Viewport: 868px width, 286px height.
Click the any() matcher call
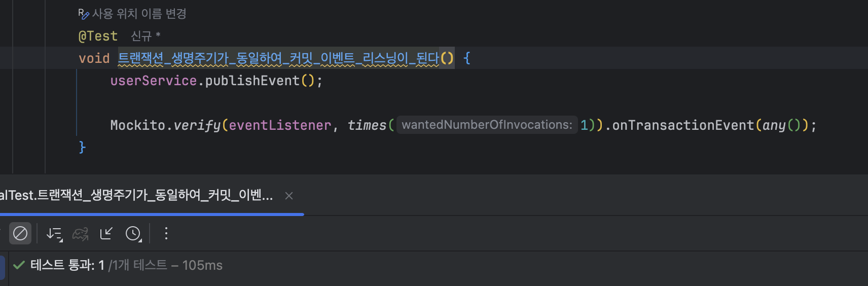click(x=781, y=125)
